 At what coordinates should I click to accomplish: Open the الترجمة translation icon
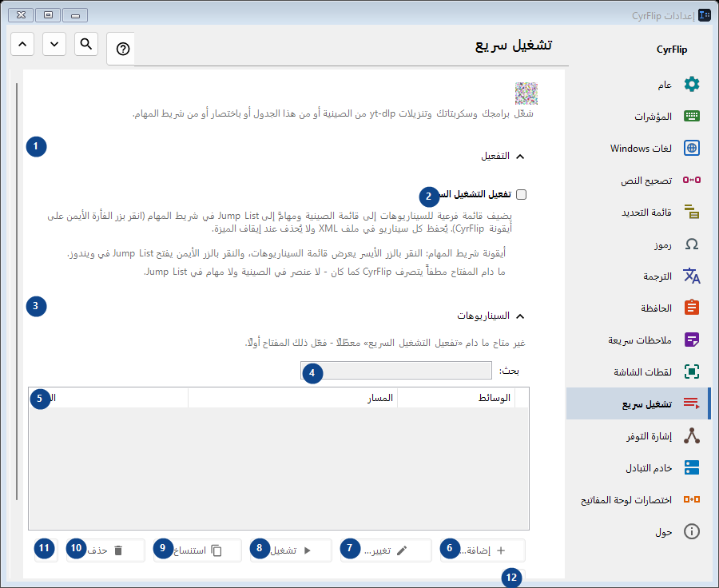pyautogui.click(x=692, y=276)
